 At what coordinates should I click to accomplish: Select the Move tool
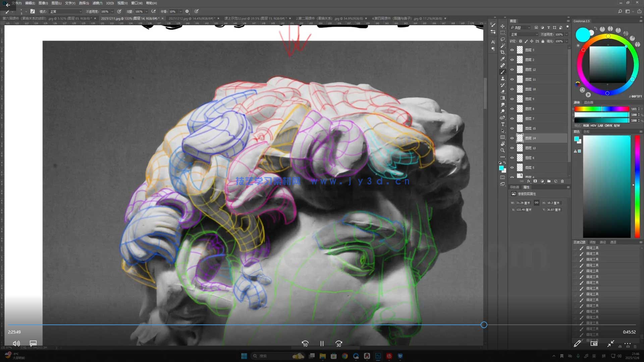click(502, 26)
